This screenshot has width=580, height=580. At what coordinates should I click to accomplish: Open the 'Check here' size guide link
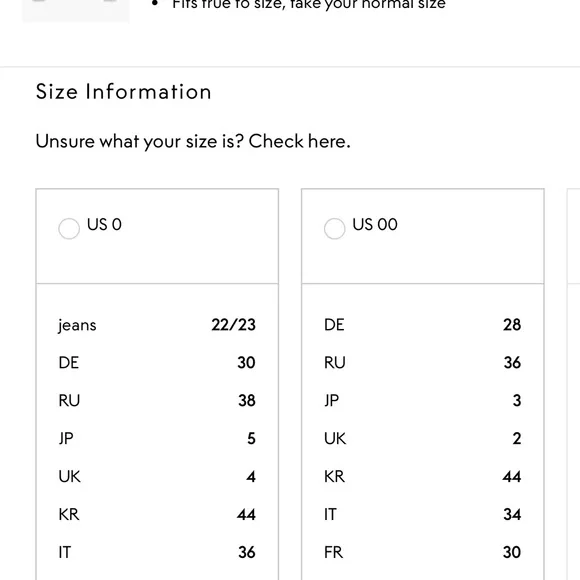pos(299,141)
